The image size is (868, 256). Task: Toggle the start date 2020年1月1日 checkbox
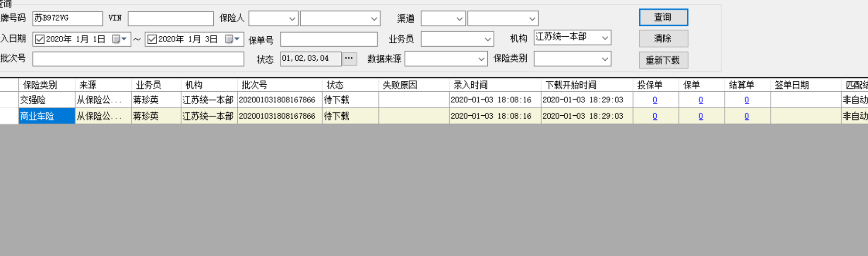click(40, 39)
